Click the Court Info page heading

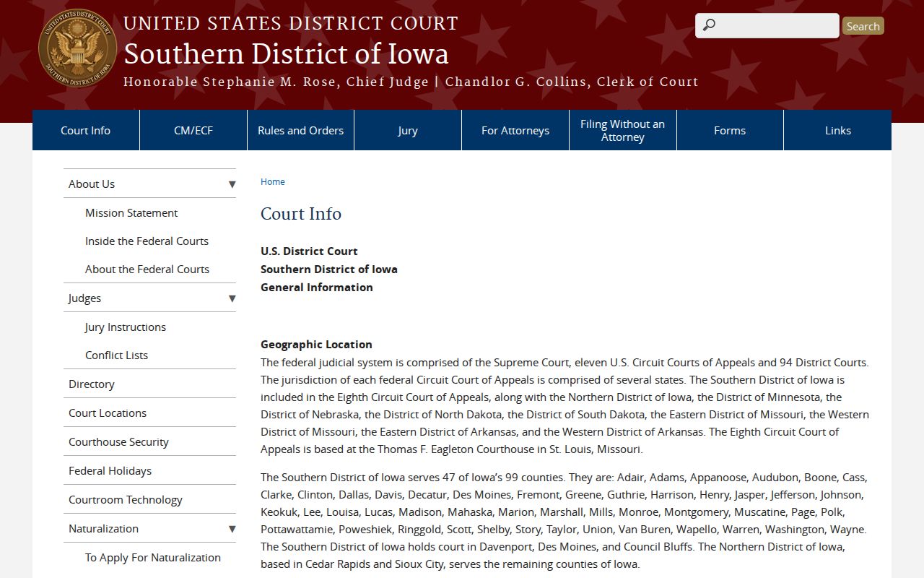click(x=301, y=213)
